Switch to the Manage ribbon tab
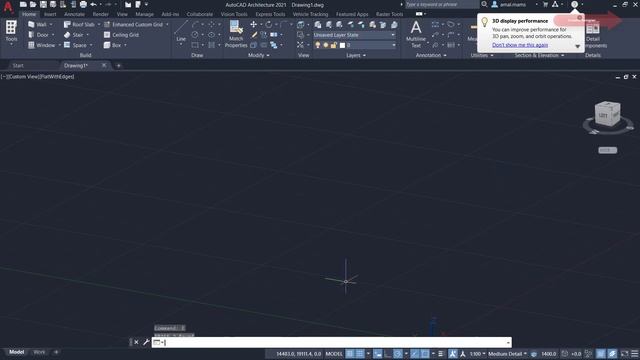Screen dimensions: 640x360 (144, 14)
